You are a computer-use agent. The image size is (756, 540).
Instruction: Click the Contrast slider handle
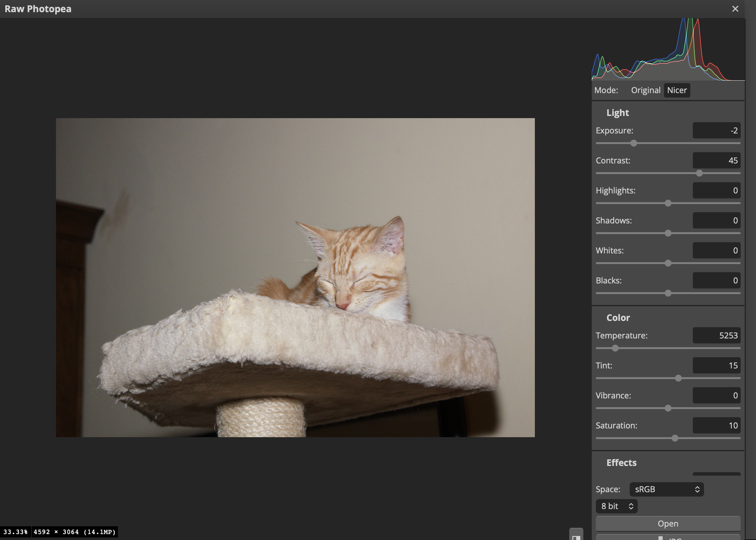[x=699, y=173]
